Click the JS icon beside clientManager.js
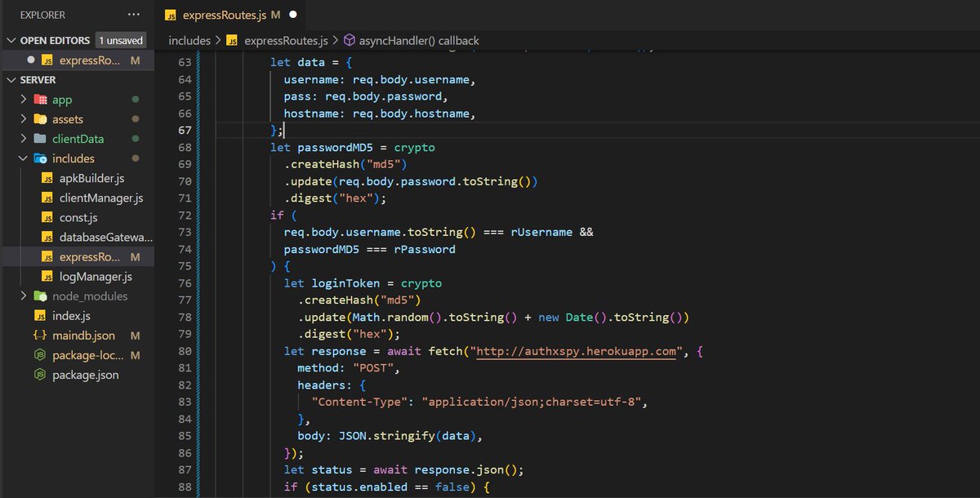The height and width of the screenshot is (498, 980). 47,198
